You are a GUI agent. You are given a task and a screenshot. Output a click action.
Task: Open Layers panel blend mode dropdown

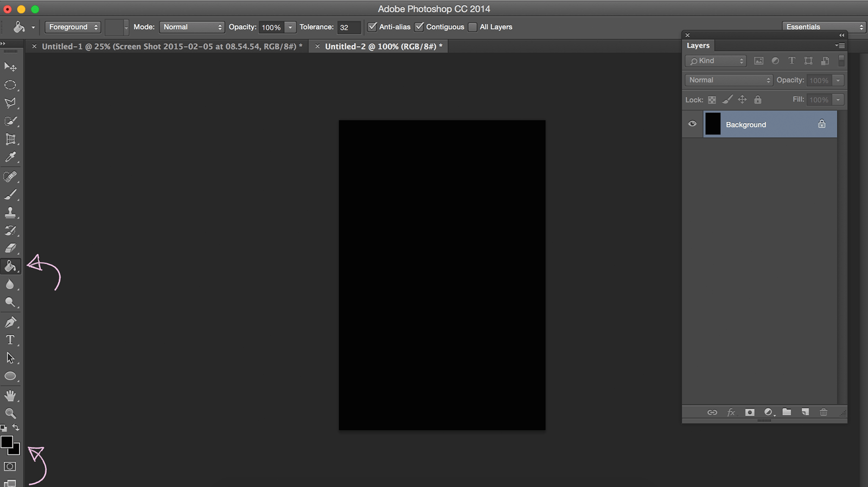[729, 80]
